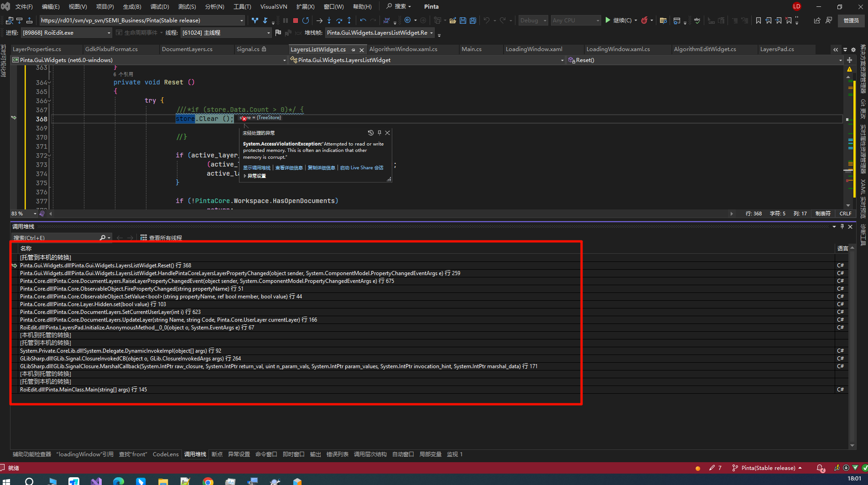This screenshot has height=485, width=868.
Task: Click the Break All pause icon
Action: pos(286,21)
